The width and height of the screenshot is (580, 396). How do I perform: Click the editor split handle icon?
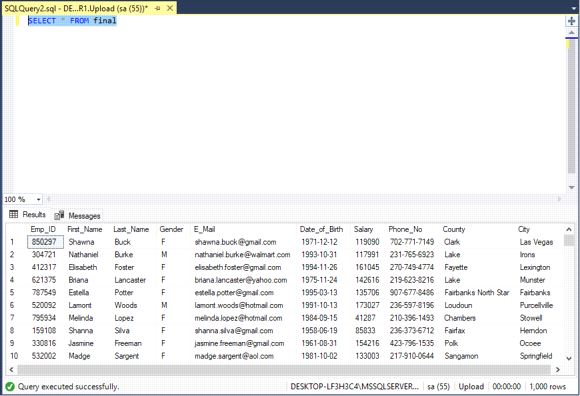[x=571, y=21]
